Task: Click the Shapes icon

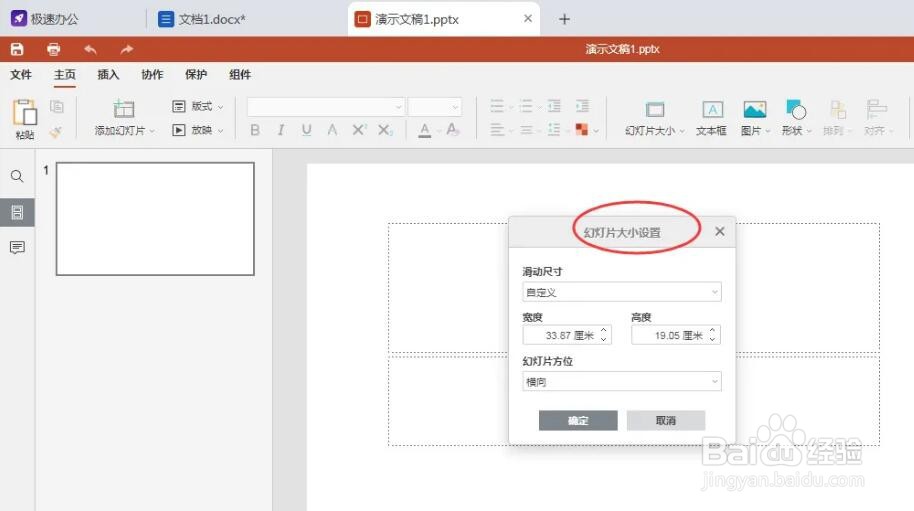Action: [x=796, y=110]
